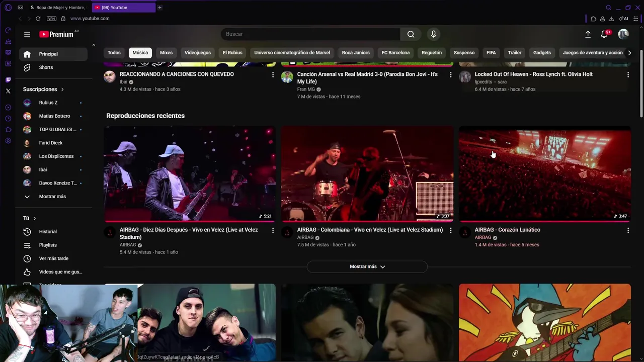Open Suscripciones section chevron
Viewport: 644px width, 362px height.
coord(62,89)
